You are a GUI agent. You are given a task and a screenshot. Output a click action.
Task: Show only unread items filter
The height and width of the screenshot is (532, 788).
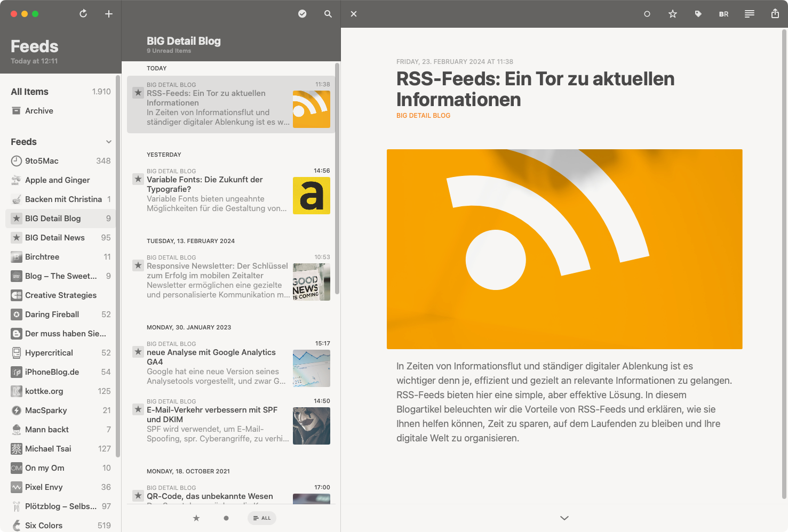226,518
